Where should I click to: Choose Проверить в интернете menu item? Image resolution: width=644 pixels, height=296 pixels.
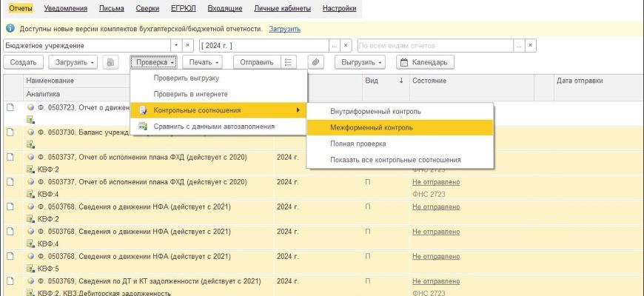pos(190,94)
